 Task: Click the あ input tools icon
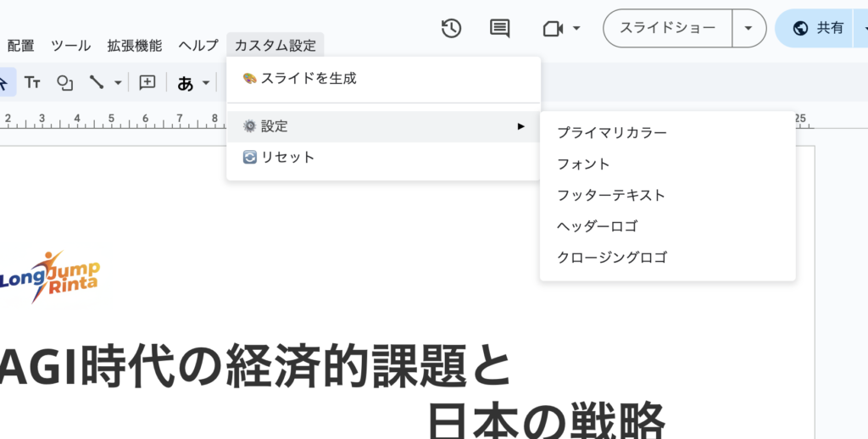click(x=186, y=83)
